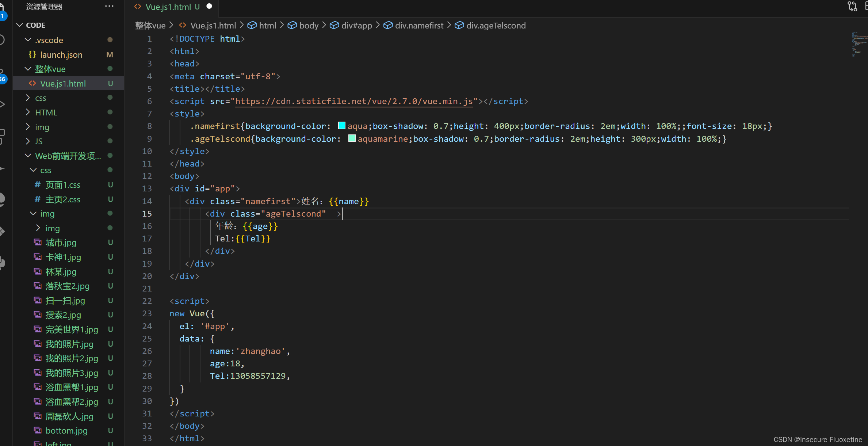Click the aquamarine color swatch
Viewport: 868px width, 446px height.
[x=352, y=138]
